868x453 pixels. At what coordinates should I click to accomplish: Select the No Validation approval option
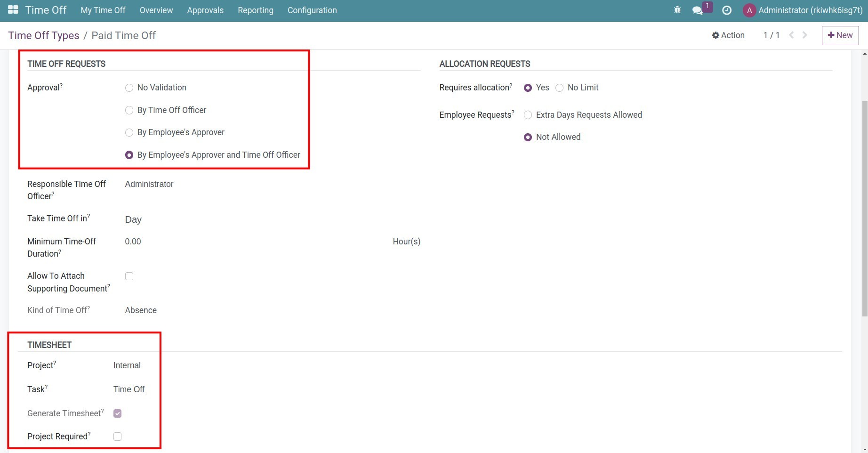coord(129,88)
